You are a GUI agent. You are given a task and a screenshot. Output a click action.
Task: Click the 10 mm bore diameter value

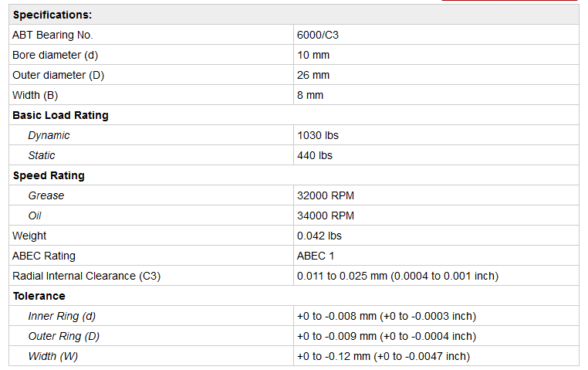(x=313, y=55)
